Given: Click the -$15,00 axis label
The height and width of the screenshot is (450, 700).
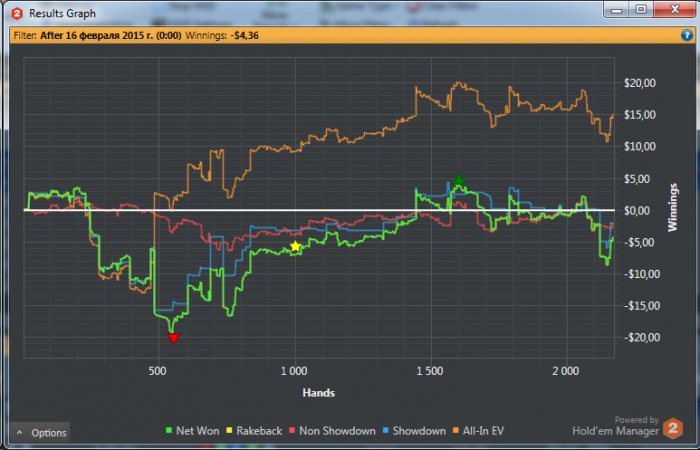Looking at the screenshot, I should coord(642,306).
